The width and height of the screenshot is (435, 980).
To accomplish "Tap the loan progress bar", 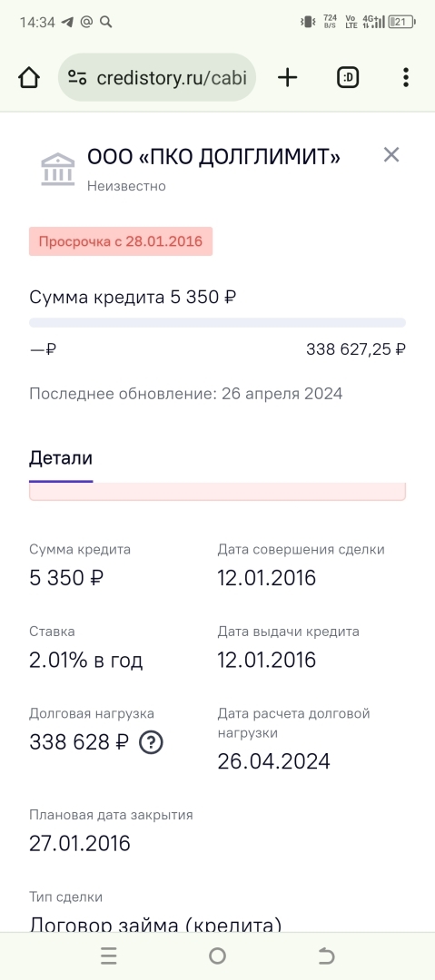I will tap(217, 322).
